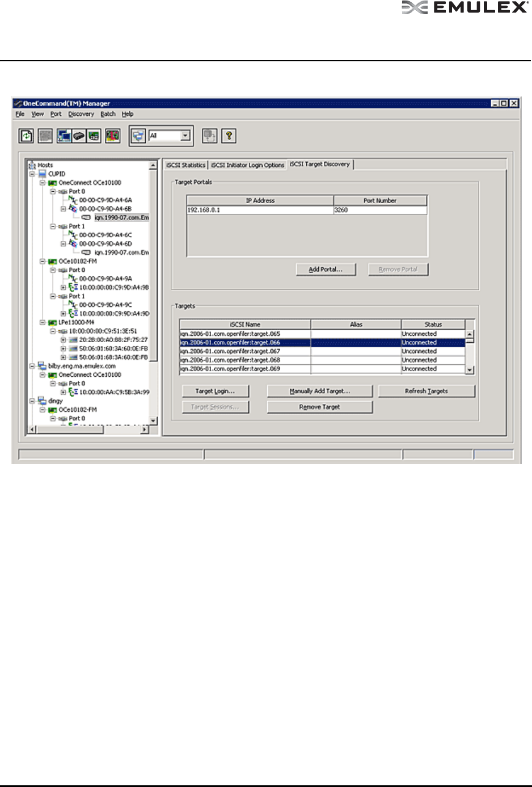Click the Port Number cell 3260

coord(380,210)
